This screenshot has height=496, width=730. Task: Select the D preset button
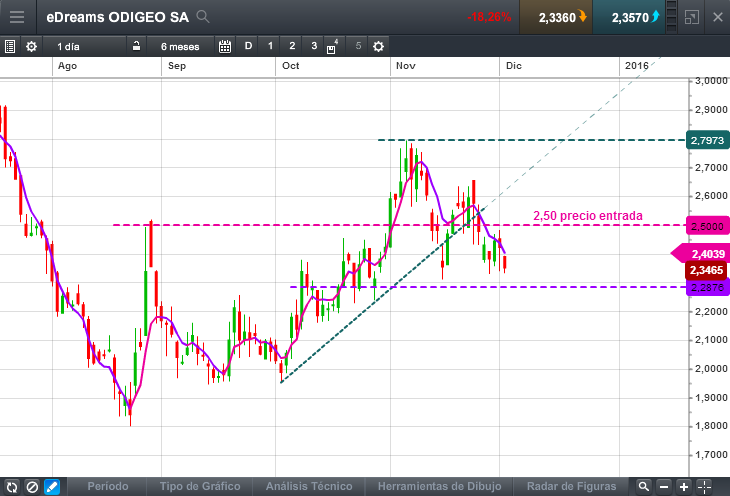coord(248,46)
